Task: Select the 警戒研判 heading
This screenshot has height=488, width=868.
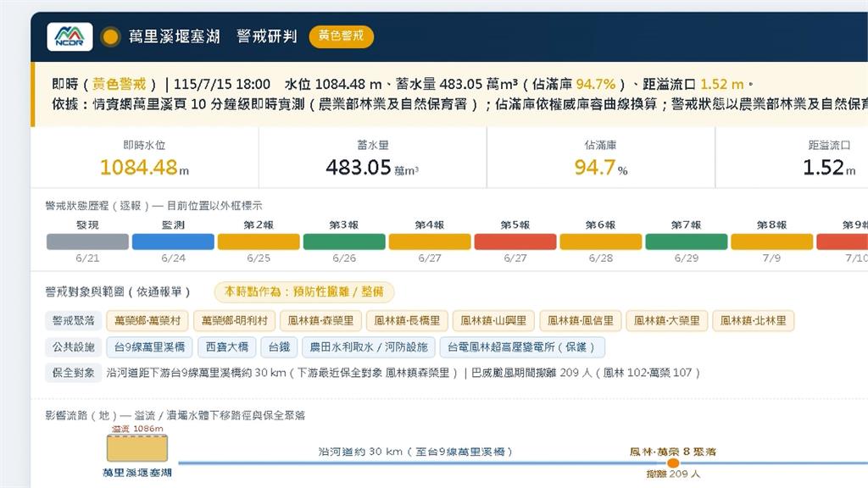Action: 267,36
